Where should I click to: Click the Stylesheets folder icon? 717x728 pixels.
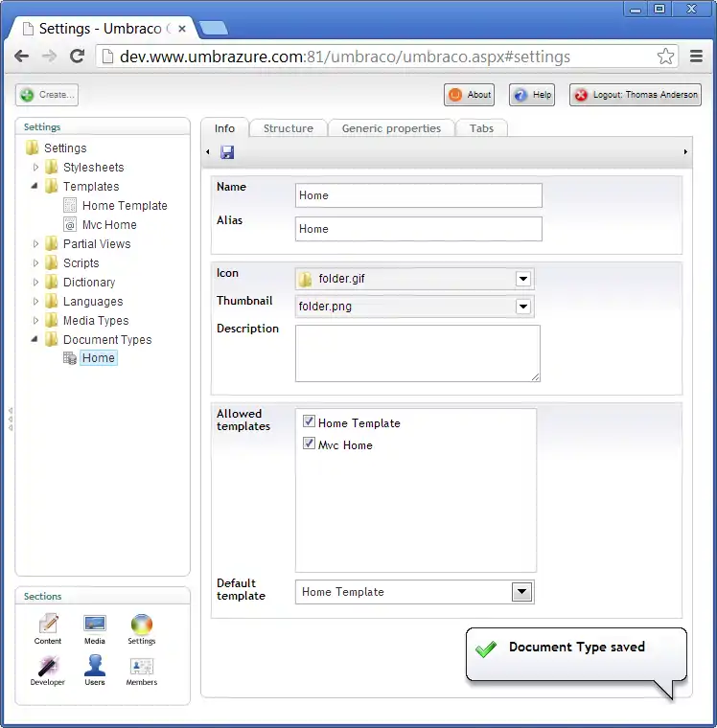point(52,167)
